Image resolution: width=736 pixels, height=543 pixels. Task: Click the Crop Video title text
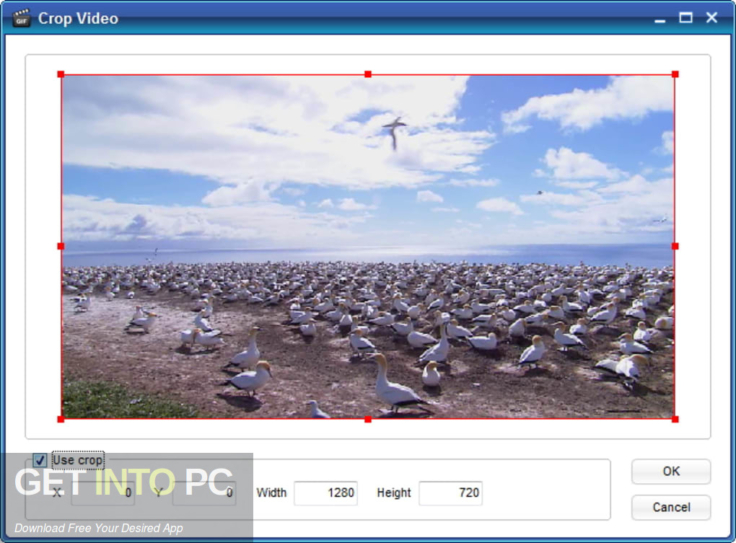78,18
